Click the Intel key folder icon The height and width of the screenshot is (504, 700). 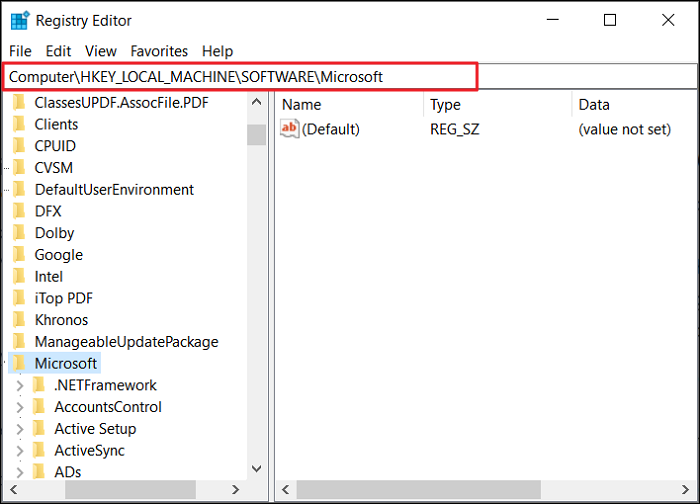coord(19,276)
